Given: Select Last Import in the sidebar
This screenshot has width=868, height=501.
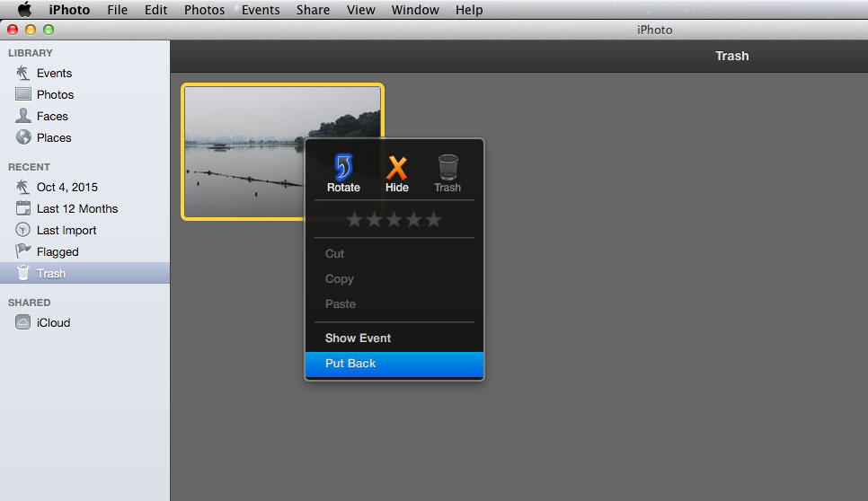Looking at the screenshot, I should 66,230.
